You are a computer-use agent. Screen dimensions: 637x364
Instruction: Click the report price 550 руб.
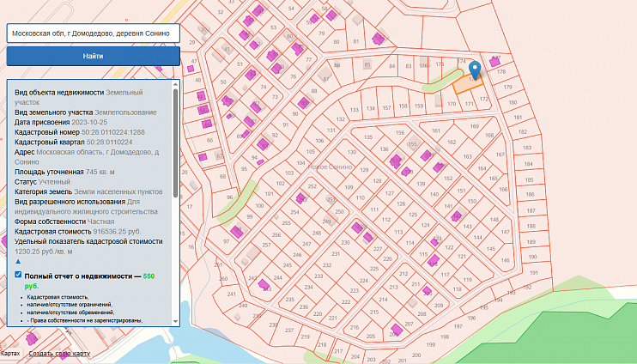[x=89, y=281]
